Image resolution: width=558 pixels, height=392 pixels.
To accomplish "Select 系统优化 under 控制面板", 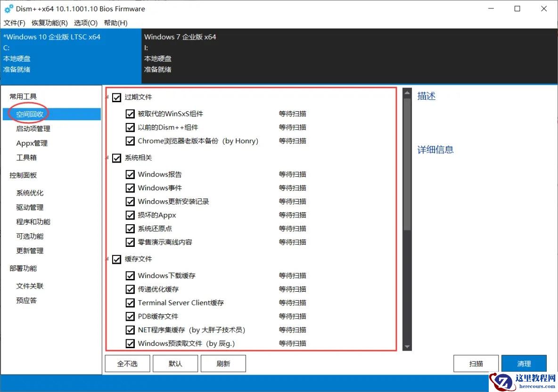I will coord(29,192).
